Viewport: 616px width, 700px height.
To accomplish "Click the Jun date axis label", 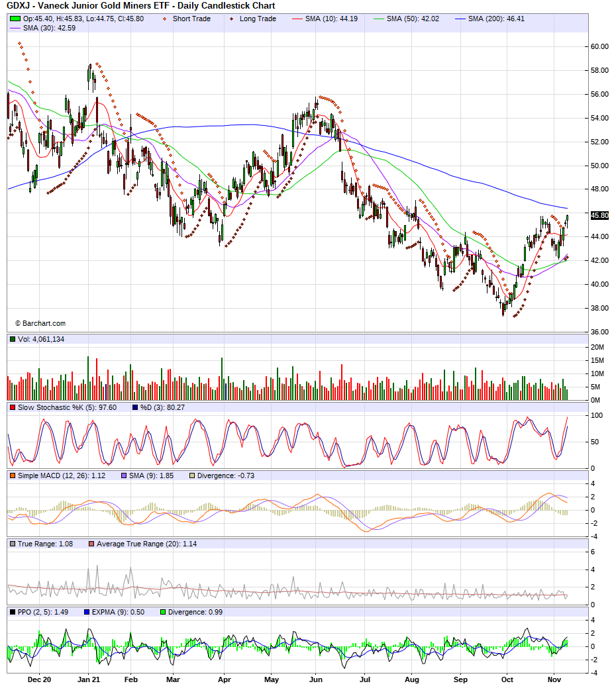I will pos(315,680).
